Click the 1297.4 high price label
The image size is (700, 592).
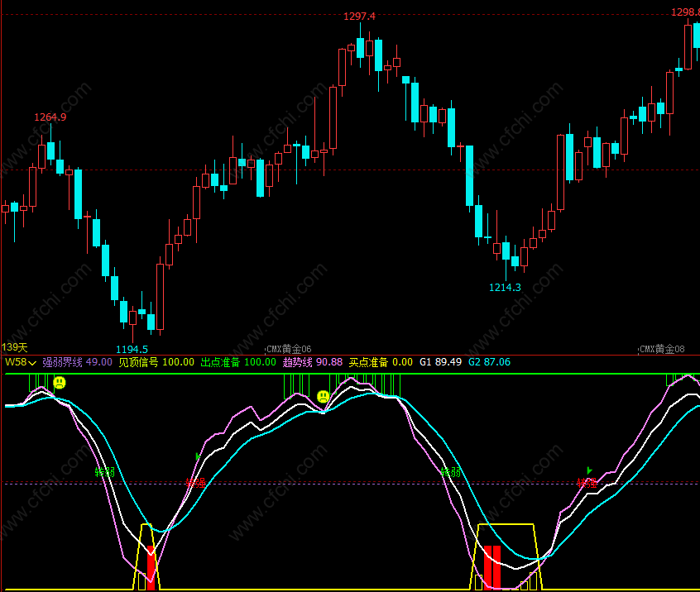tap(359, 17)
